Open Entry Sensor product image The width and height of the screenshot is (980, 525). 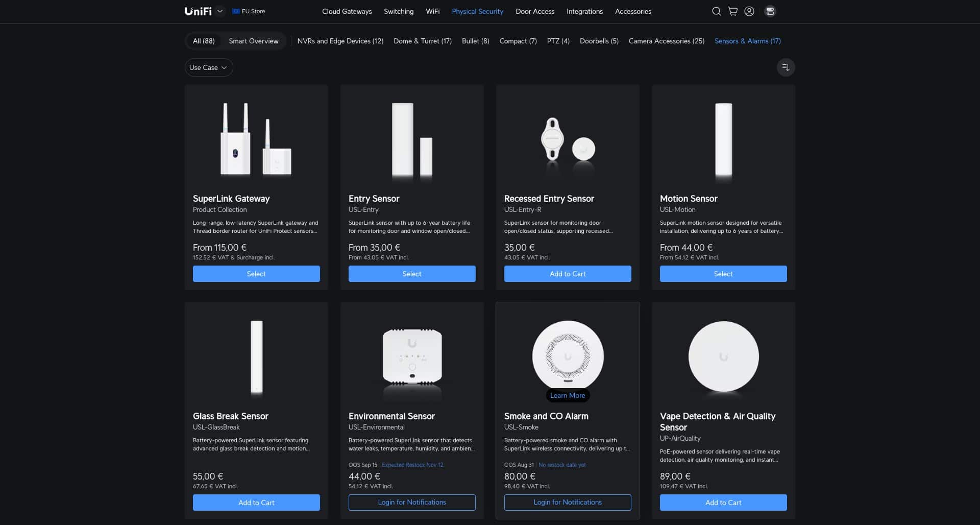coord(412,140)
